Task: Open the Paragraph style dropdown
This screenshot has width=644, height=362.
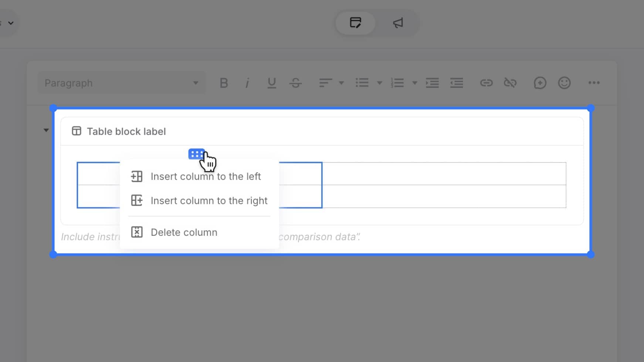Action: click(122, 83)
